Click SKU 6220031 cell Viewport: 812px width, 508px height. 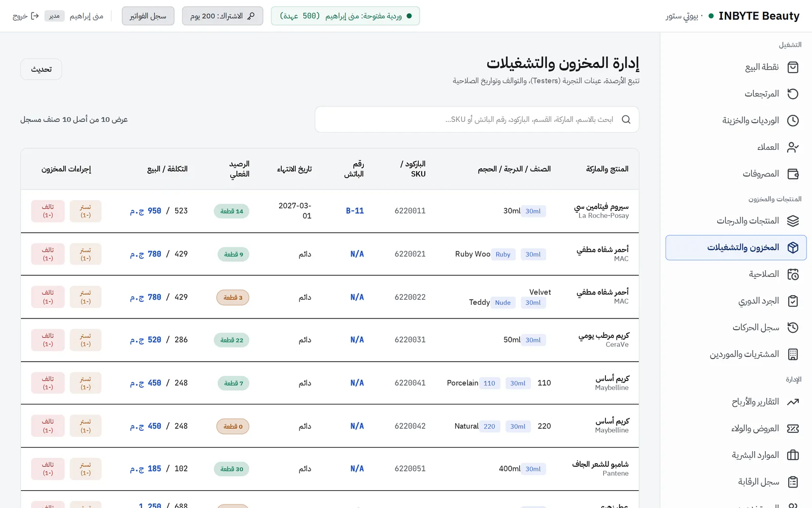(410, 340)
